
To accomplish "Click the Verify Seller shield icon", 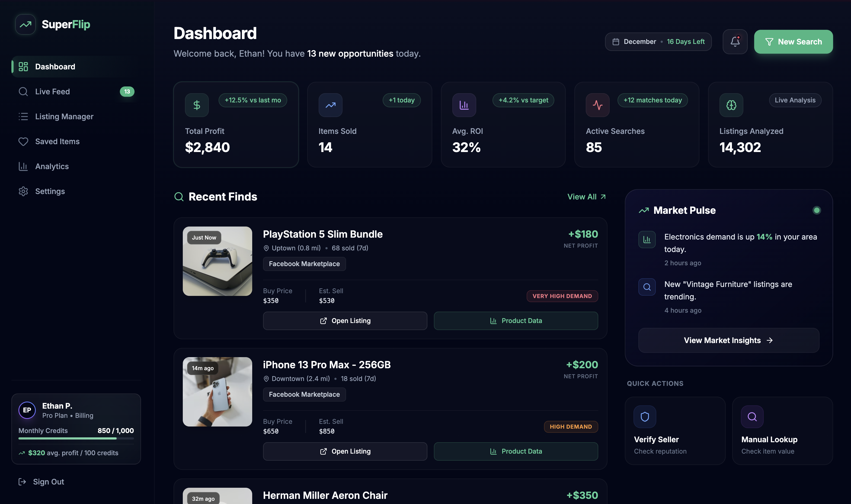I will [645, 417].
